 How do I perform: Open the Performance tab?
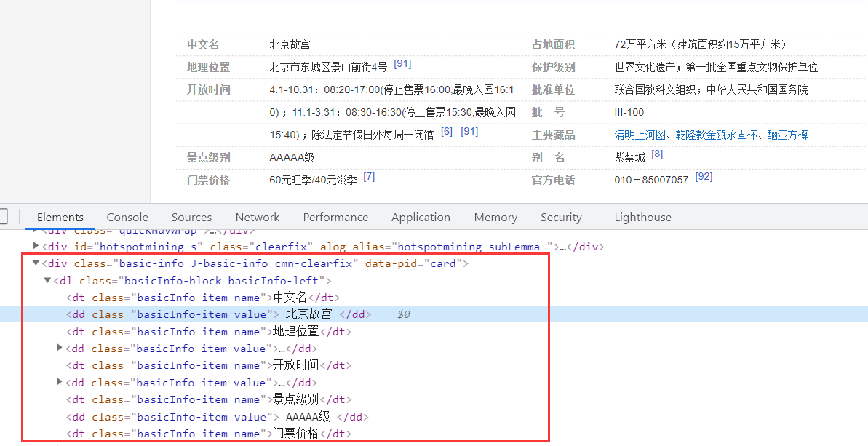[x=335, y=218]
